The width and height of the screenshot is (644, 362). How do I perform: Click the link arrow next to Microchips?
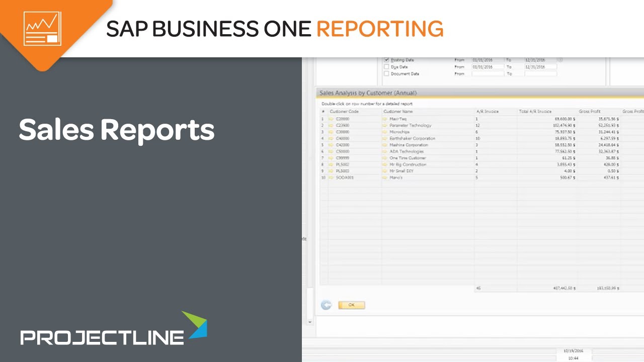[385, 132]
